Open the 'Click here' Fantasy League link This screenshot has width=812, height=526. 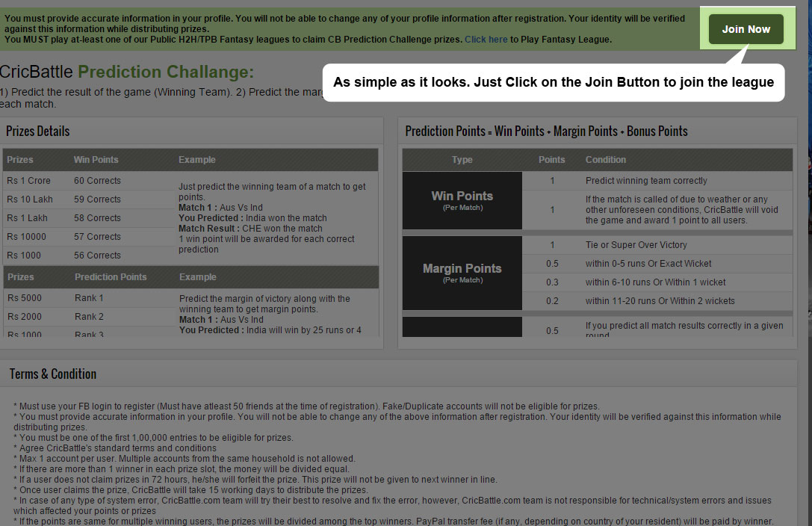click(x=486, y=40)
